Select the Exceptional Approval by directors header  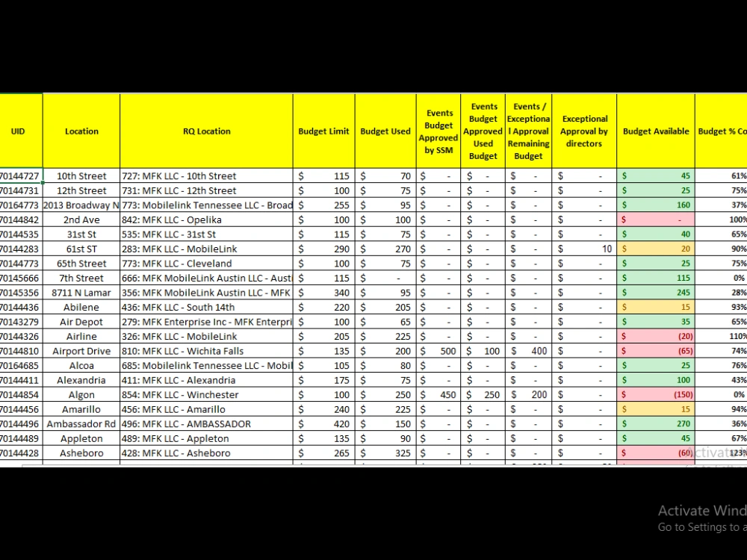(x=584, y=131)
